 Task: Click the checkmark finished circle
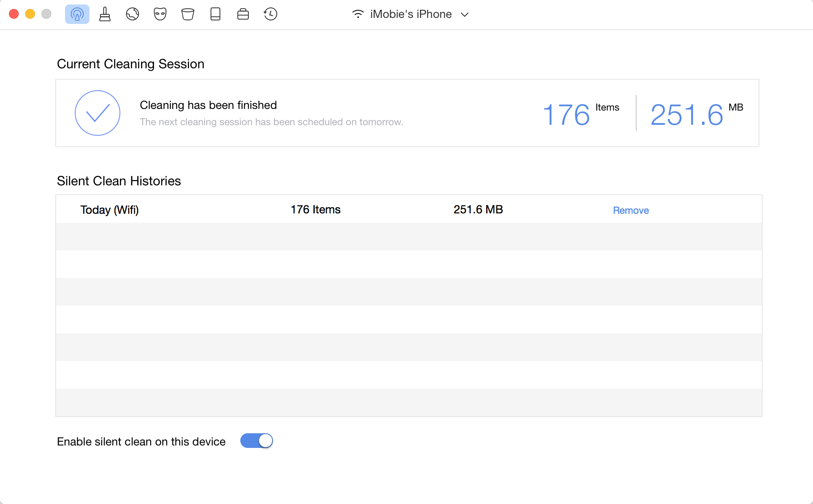[x=98, y=113]
